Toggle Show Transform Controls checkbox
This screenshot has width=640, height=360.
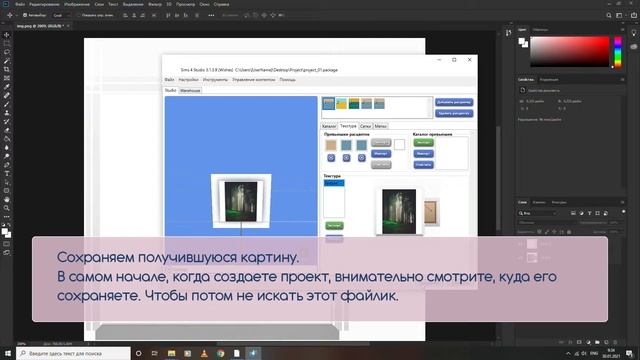click(79, 16)
